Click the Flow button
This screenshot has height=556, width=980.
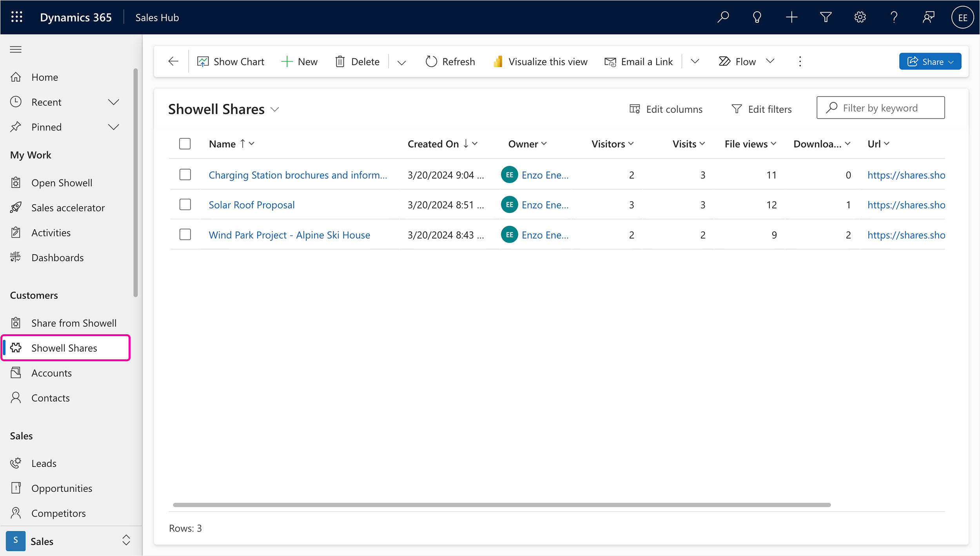pos(737,62)
